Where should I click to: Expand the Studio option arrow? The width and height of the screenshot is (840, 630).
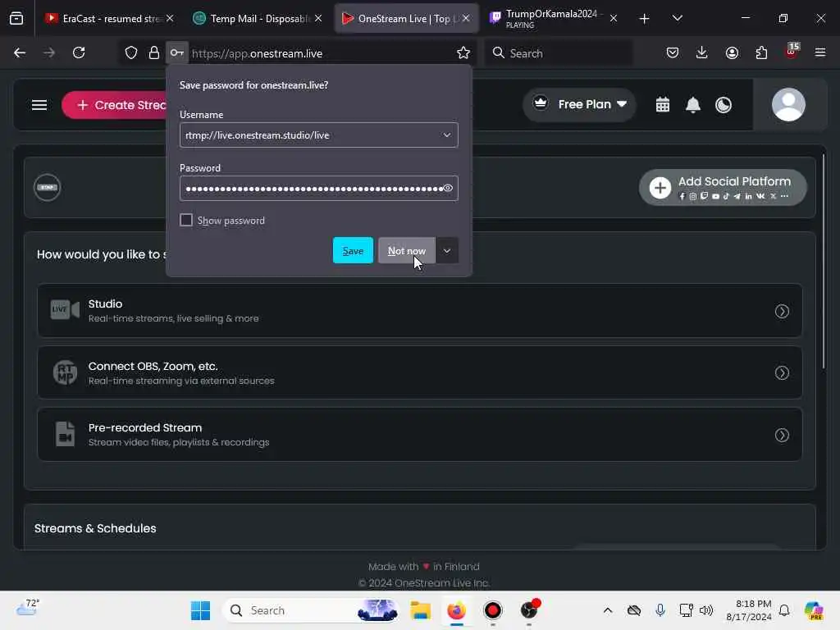(x=782, y=311)
